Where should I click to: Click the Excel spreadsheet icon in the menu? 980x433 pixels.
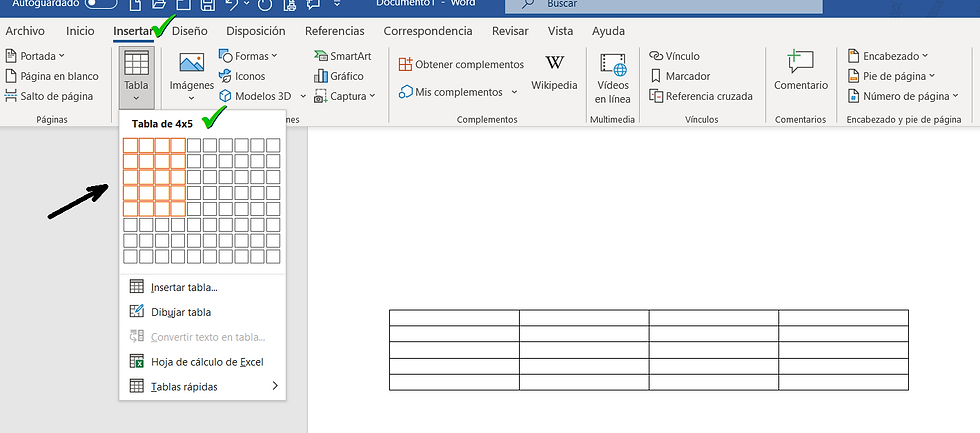coord(136,361)
